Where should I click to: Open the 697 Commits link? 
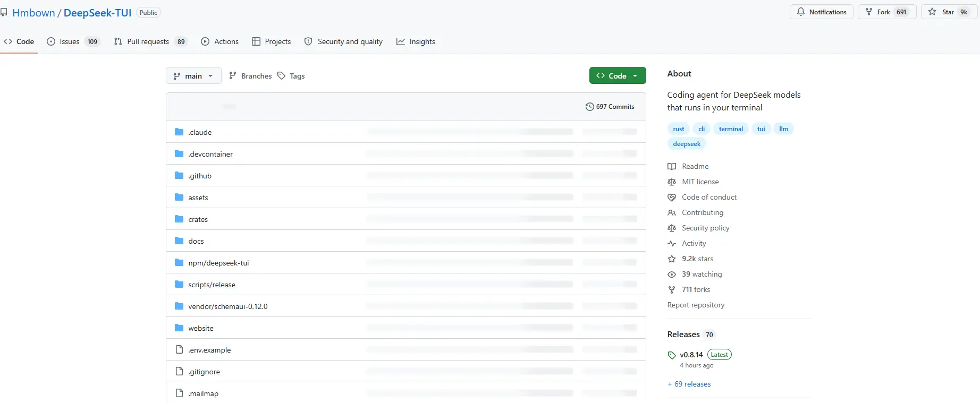[610, 106]
